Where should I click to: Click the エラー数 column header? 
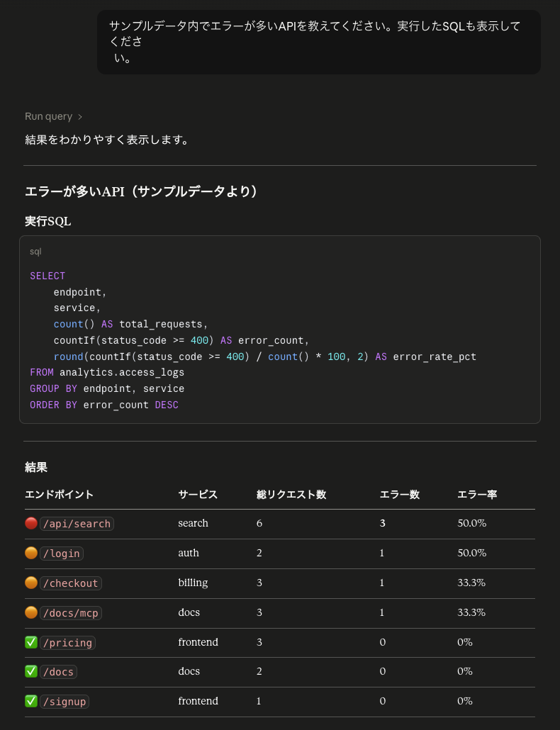pyautogui.click(x=400, y=495)
